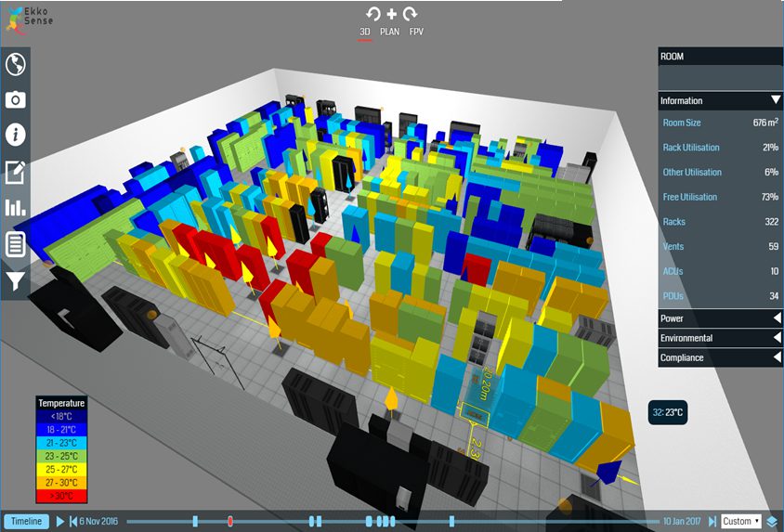Take a snapshot with camera icon
The height and width of the screenshot is (532, 784).
point(16,99)
